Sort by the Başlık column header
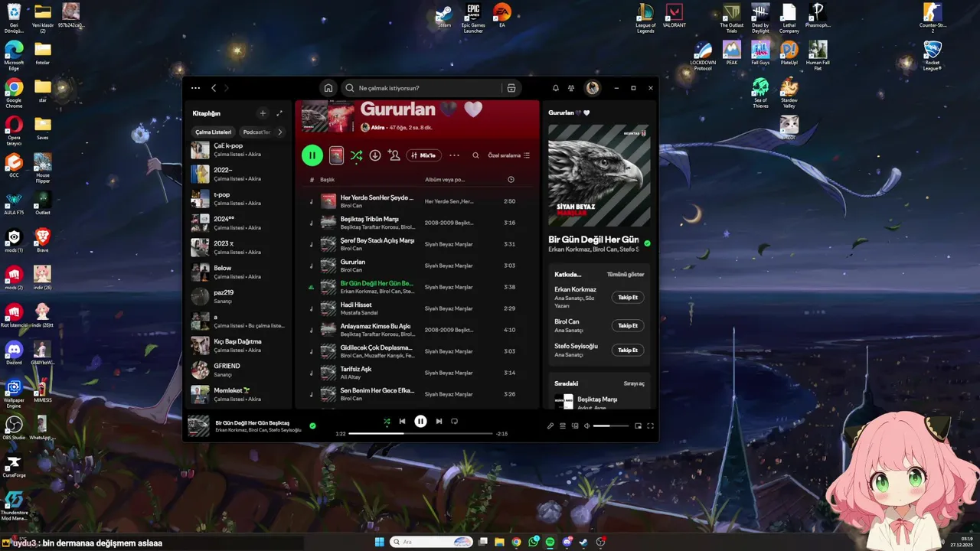The image size is (980, 551). click(x=327, y=180)
